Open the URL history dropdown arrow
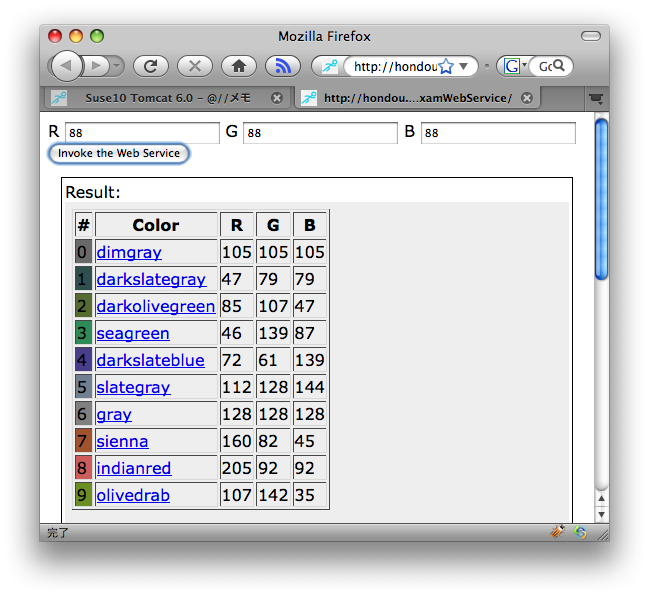 pyautogui.click(x=464, y=66)
